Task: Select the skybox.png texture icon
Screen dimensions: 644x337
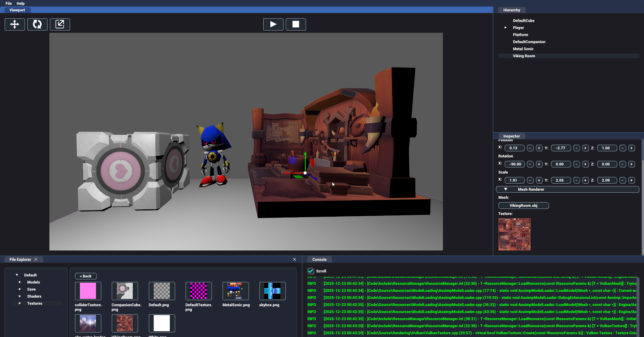Action: [x=272, y=291]
